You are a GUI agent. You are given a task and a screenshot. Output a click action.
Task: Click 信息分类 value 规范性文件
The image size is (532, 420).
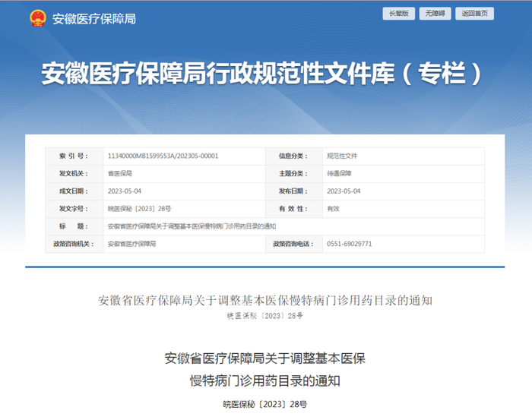pos(342,156)
